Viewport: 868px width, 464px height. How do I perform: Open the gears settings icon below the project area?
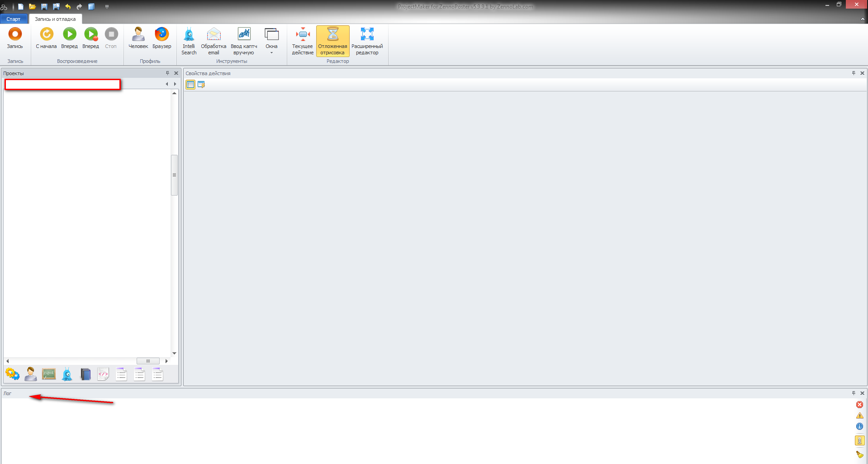pos(12,374)
